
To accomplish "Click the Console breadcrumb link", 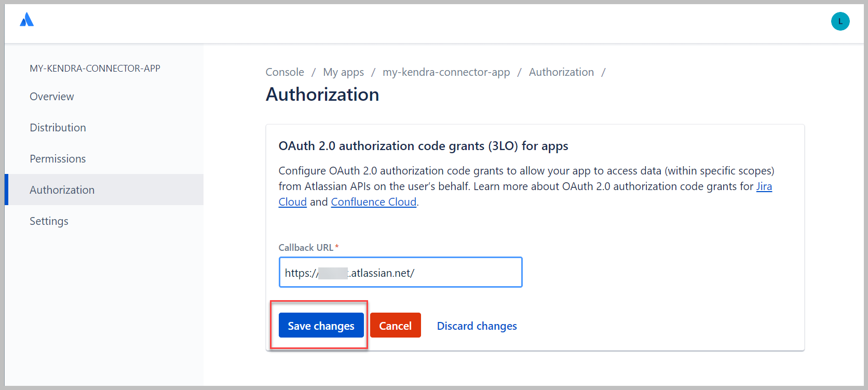I will point(285,72).
